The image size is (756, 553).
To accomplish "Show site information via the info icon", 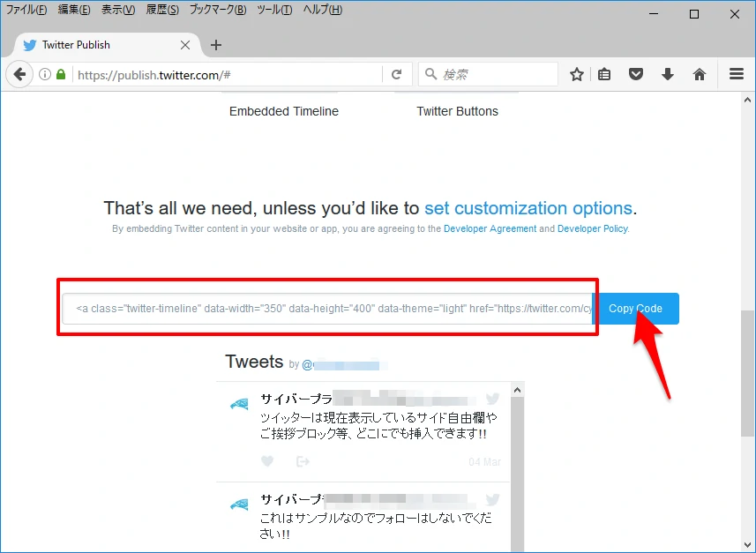I will click(45, 75).
